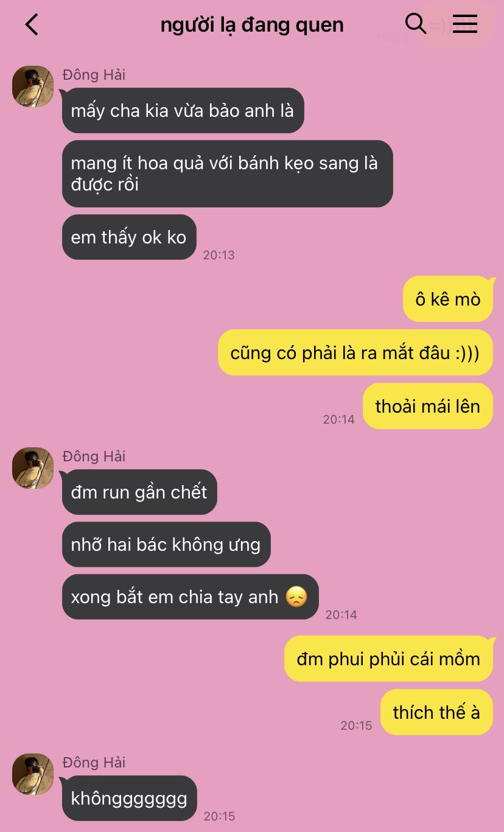Tap the sender name 'Đông Hải' at top
The height and width of the screenshot is (832, 504).
[x=94, y=74]
